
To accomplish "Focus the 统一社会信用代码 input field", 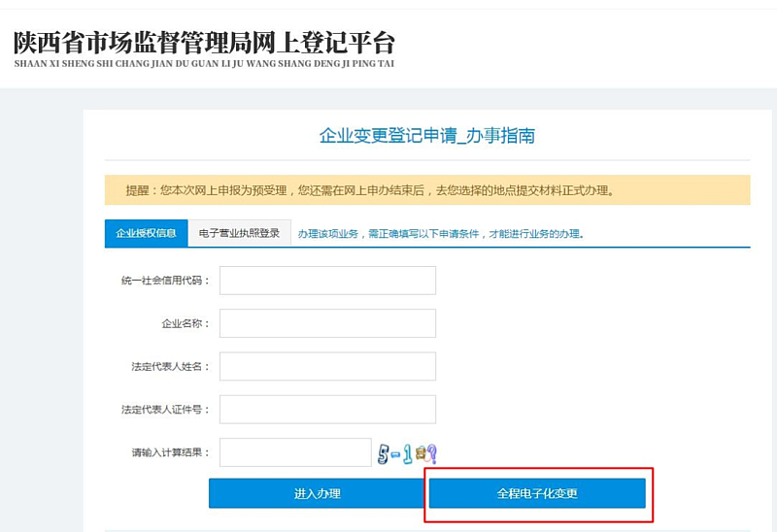I will pos(327,281).
